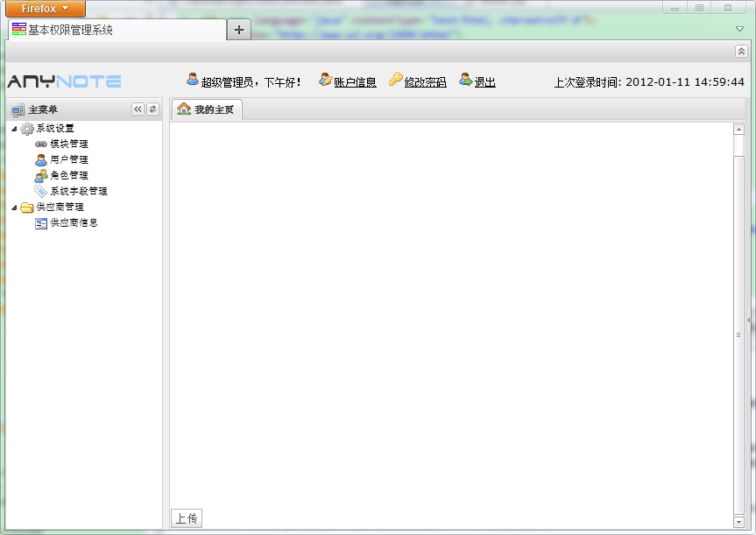Click the 用户管理 user icon
Viewport: 756px width, 535px height.
point(41,159)
